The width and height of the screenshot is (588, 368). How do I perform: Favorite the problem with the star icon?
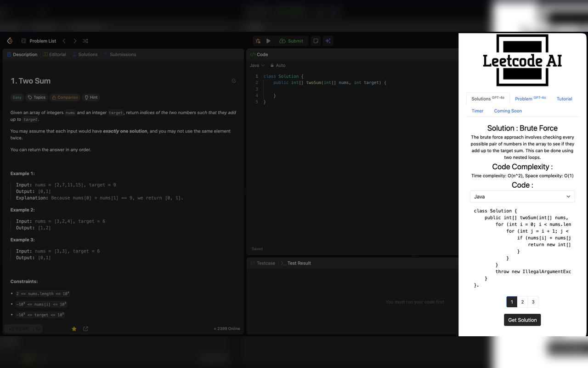[x=74, y=329]
